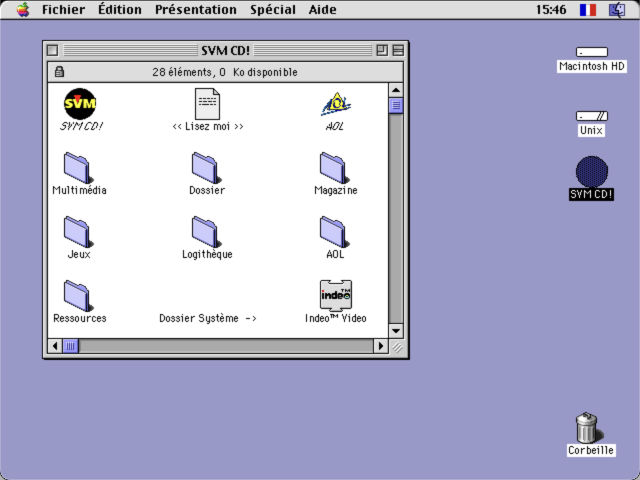Click the 15:46 menu bar clock
The width and height of the screenshot is (640, 480).
coord(551,9)
